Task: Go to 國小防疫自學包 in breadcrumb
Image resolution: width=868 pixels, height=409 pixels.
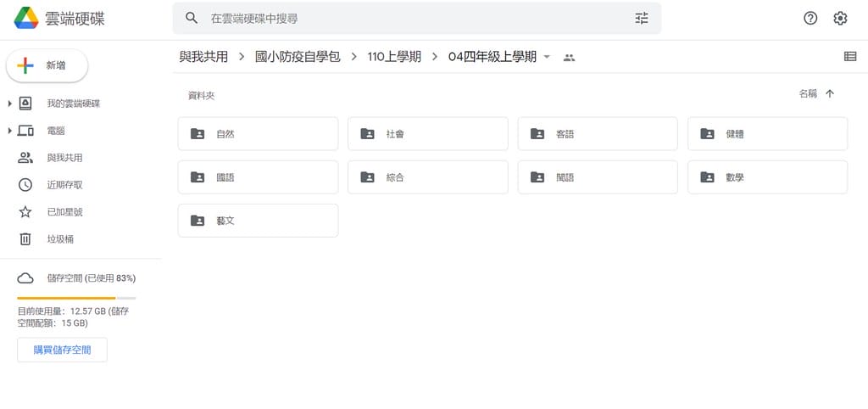Action: (x=298, y=57)
